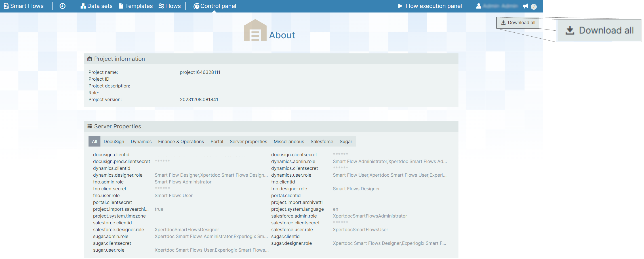Select project.system.timezone property
The height and width of the screenshot is (259, 644).
point(119,216)
